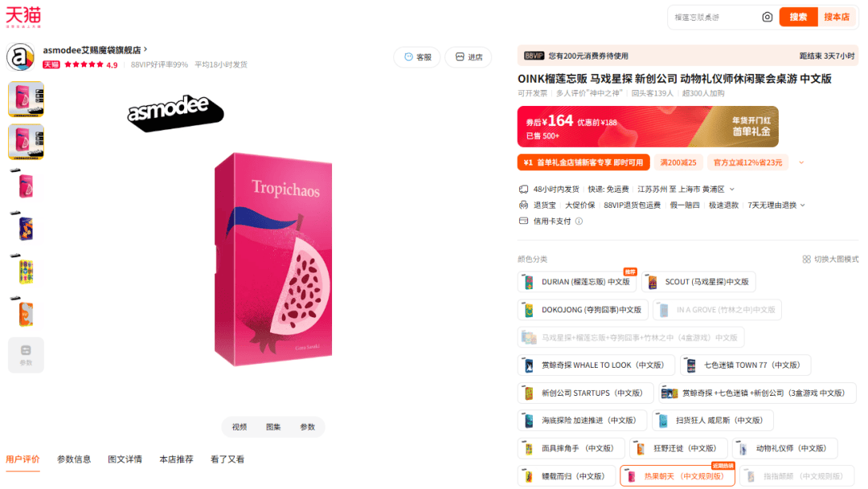Open 参数 icon in thumbnail sidebar
Screen dimensions: 868x489
pyautogui.click(x=26, y=355)
